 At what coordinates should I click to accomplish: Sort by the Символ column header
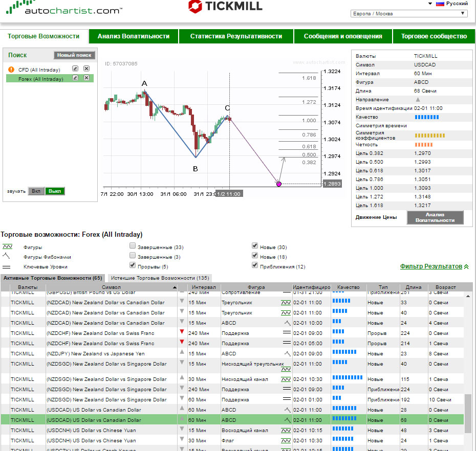(112, 287)
